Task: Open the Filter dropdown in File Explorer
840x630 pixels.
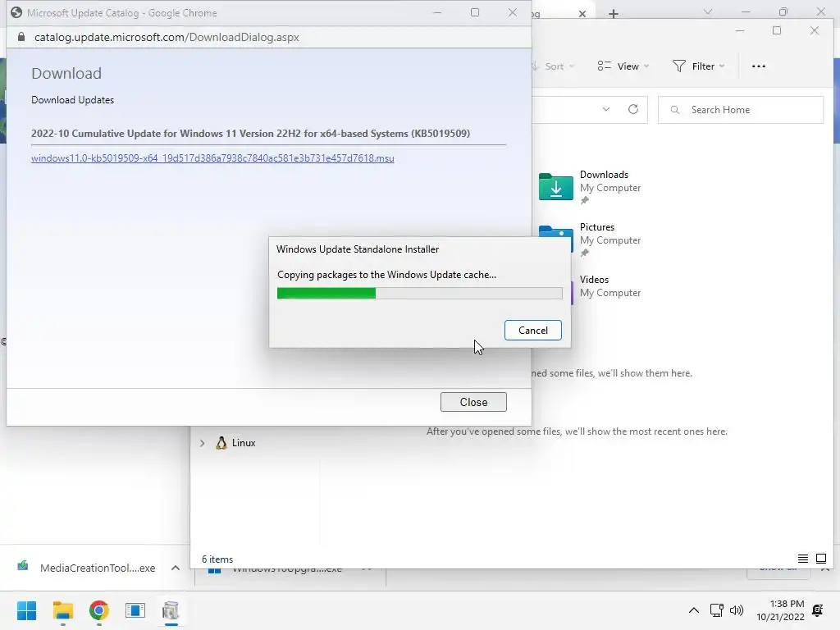Action: pyautogui.click(x=699, y=66)
